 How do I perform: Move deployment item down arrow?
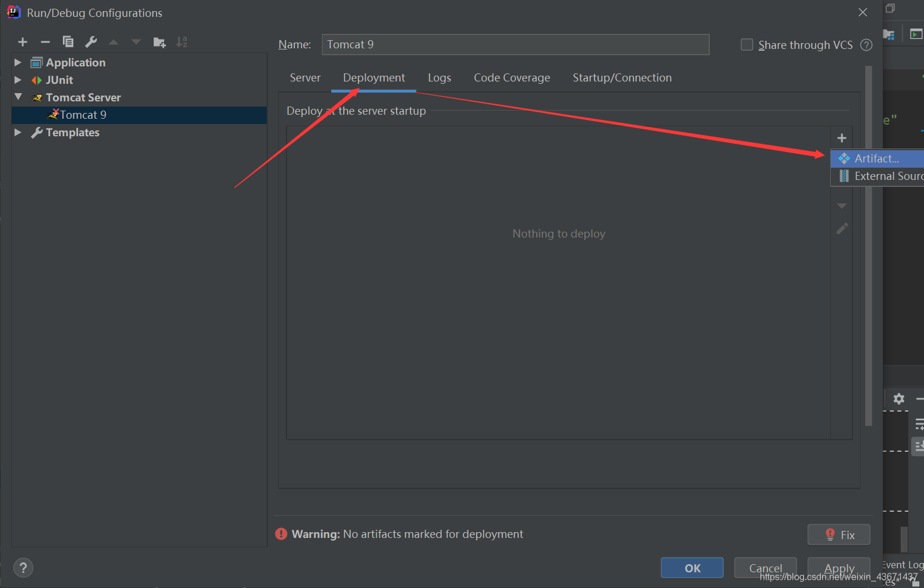pos(841,206)
